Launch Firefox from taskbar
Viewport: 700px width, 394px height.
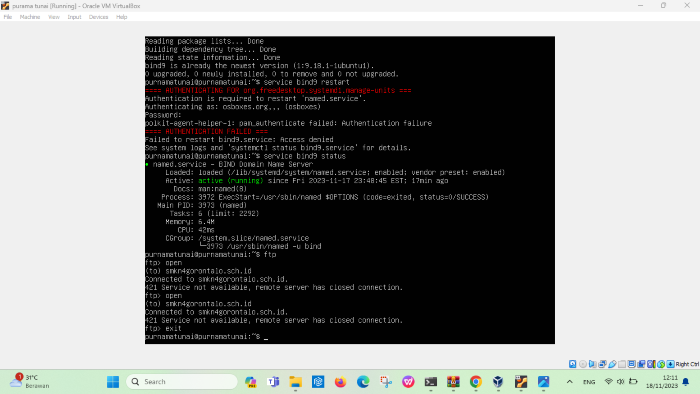click(341, 382)
